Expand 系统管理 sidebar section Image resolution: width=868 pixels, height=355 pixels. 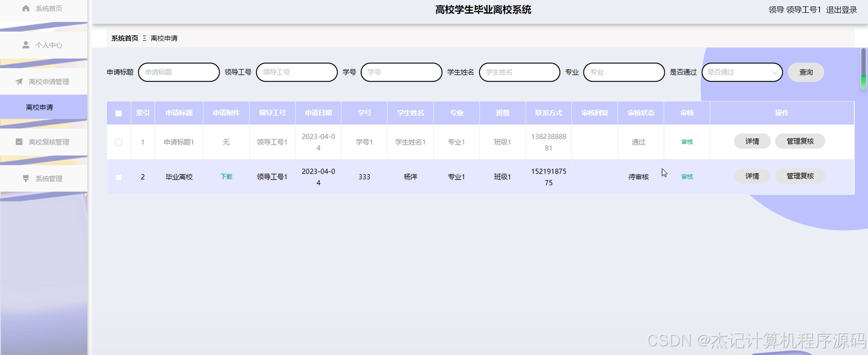(x=44, y=178)
